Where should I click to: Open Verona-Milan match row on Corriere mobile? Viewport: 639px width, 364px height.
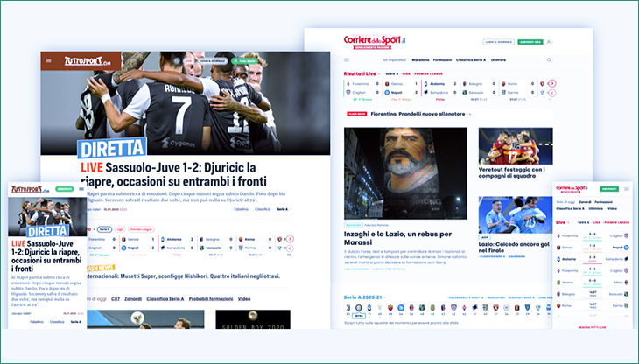tap(593, 282)
